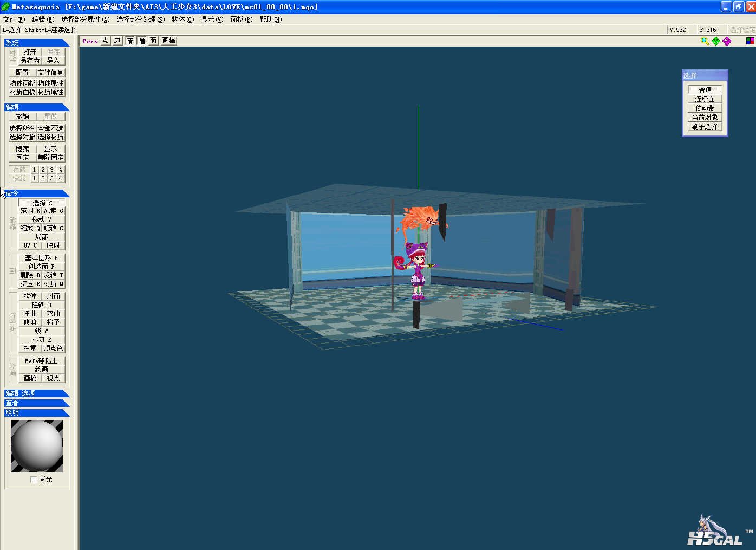
Task: Collapse the 命令 panel header
Action: (37, 193)
